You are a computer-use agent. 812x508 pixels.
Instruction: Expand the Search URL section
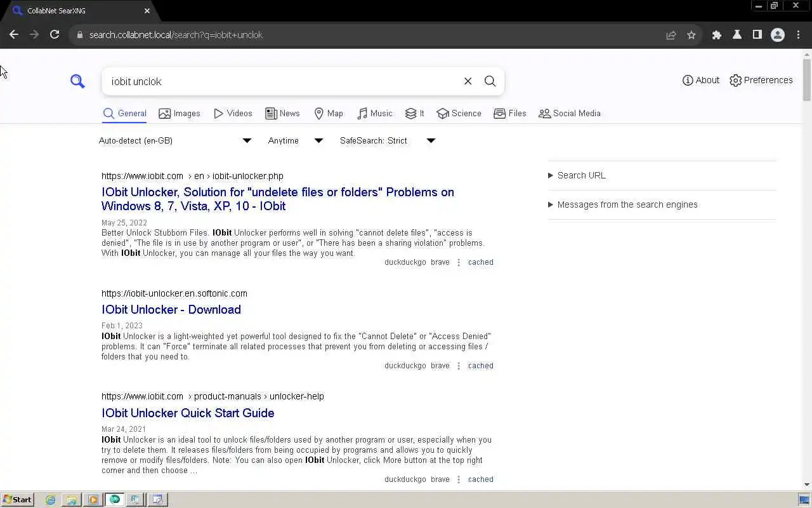point(577,175)
